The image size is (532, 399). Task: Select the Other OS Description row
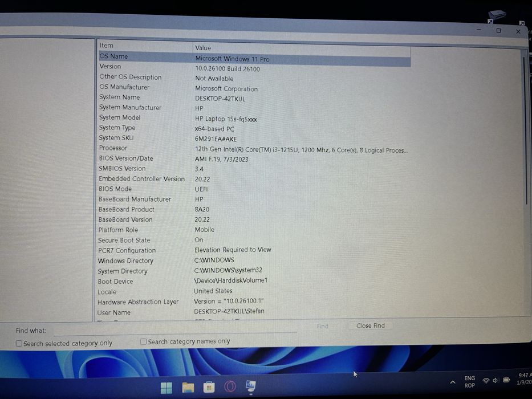click(x=254, y=78)
